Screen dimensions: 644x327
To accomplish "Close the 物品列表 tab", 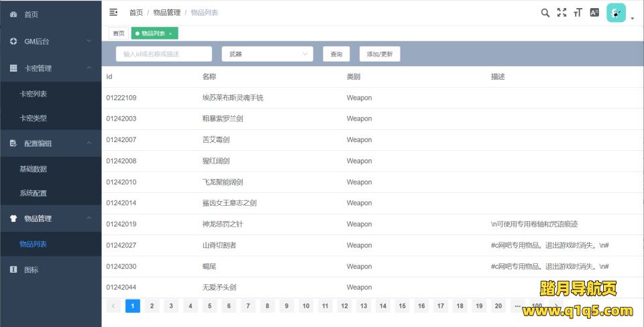I will pyautogui.click(x=170, y=34).
